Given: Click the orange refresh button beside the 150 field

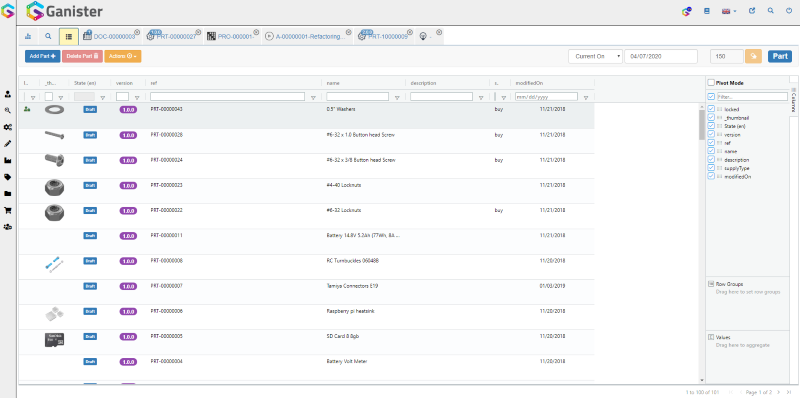Looking at the screenshot, I should pyautogui.click(x=753, y=56).
